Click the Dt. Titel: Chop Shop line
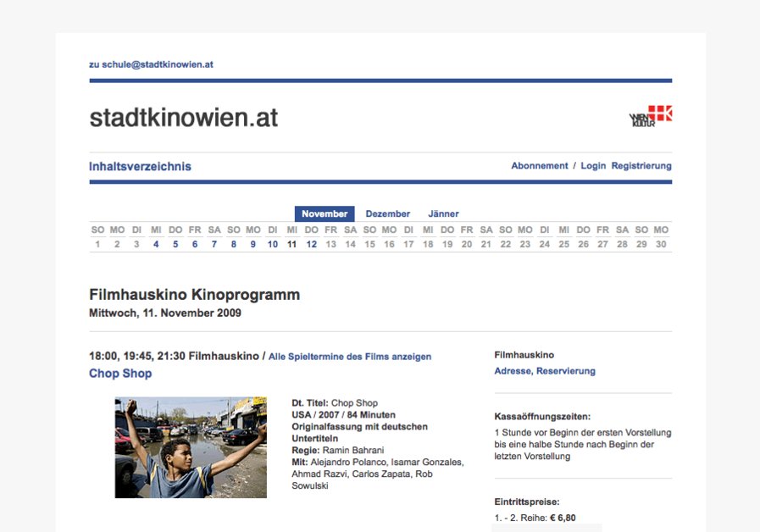 (x=335, y=403)
